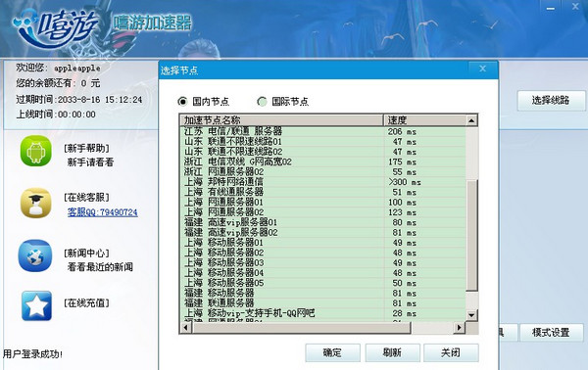Click the horizontal scrollbar thumb under list
This screenshot has height=370, width=588.
[x=301, y=328]
